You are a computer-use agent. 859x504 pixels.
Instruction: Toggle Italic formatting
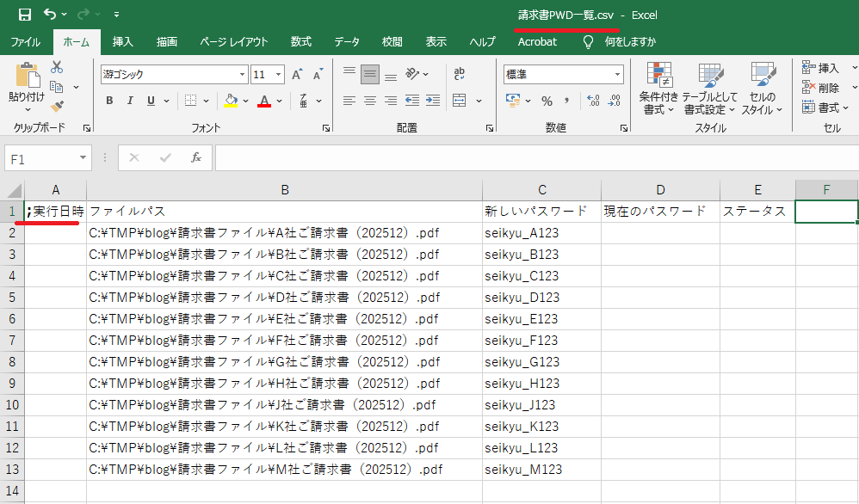coord(131,101)
